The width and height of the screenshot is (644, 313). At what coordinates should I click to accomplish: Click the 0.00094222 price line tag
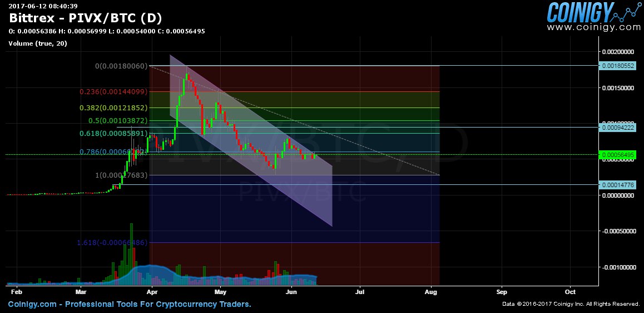pyautogui.click(x=617, y=128)
